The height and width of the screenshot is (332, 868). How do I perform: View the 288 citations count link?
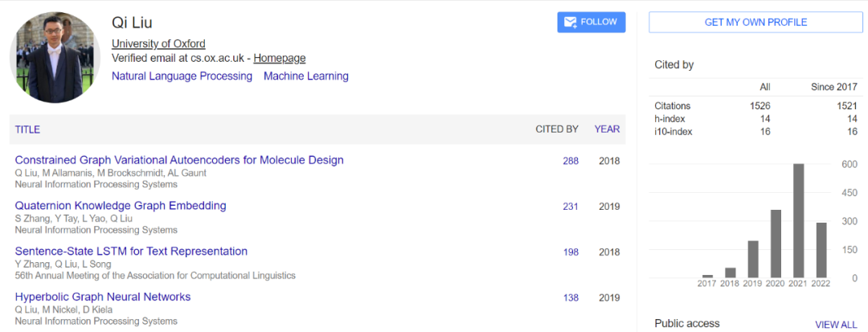571,161
